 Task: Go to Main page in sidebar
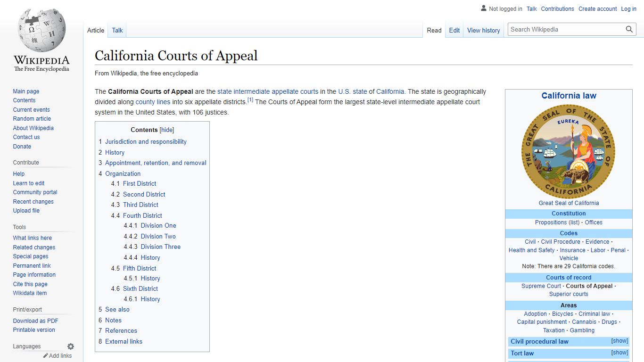(26, 91)
